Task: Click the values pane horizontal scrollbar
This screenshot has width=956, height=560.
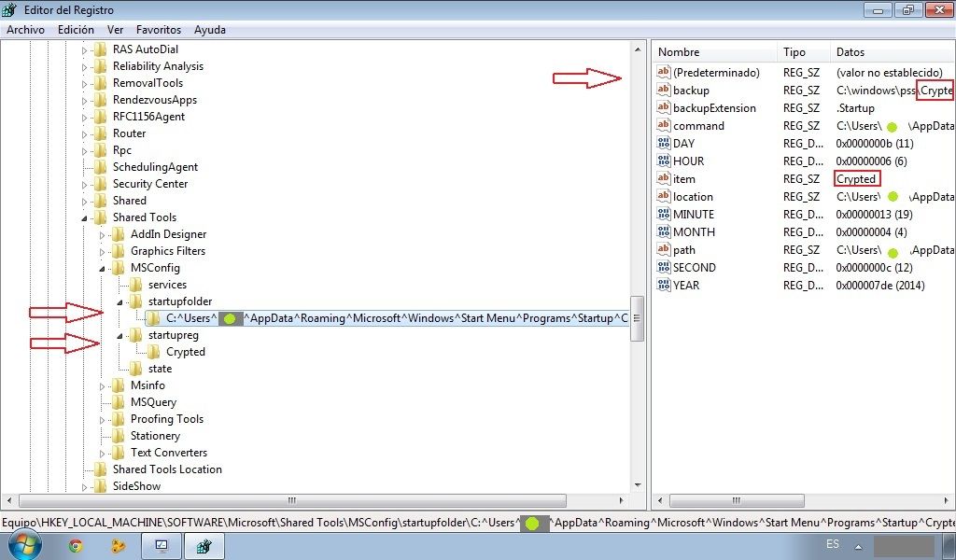Action: tap(737, 500)
